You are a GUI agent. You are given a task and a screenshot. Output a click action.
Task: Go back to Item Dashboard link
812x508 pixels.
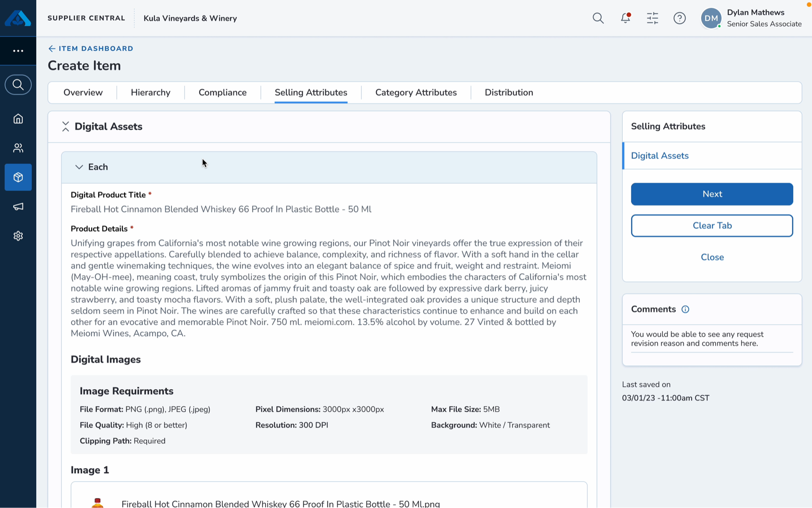click(x=91, y=48)
